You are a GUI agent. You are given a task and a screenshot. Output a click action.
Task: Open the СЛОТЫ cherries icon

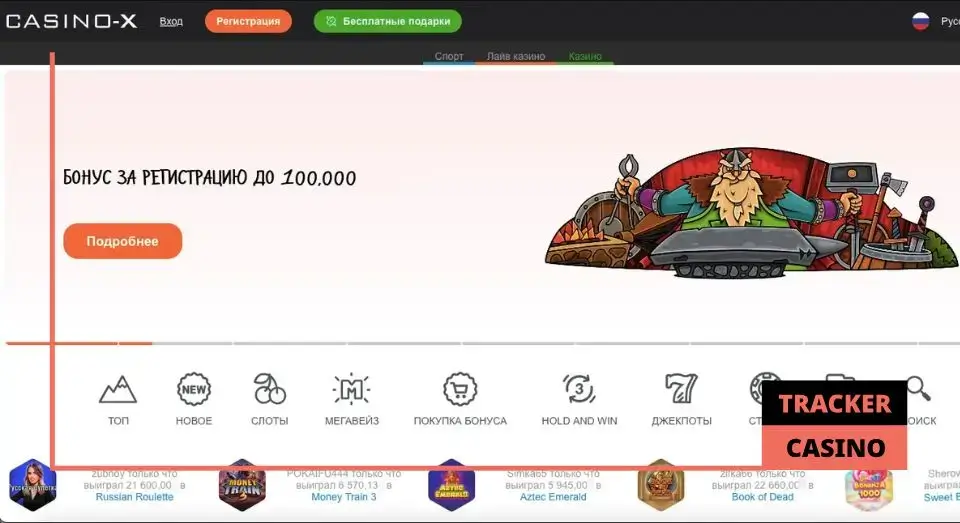(269, 389)
